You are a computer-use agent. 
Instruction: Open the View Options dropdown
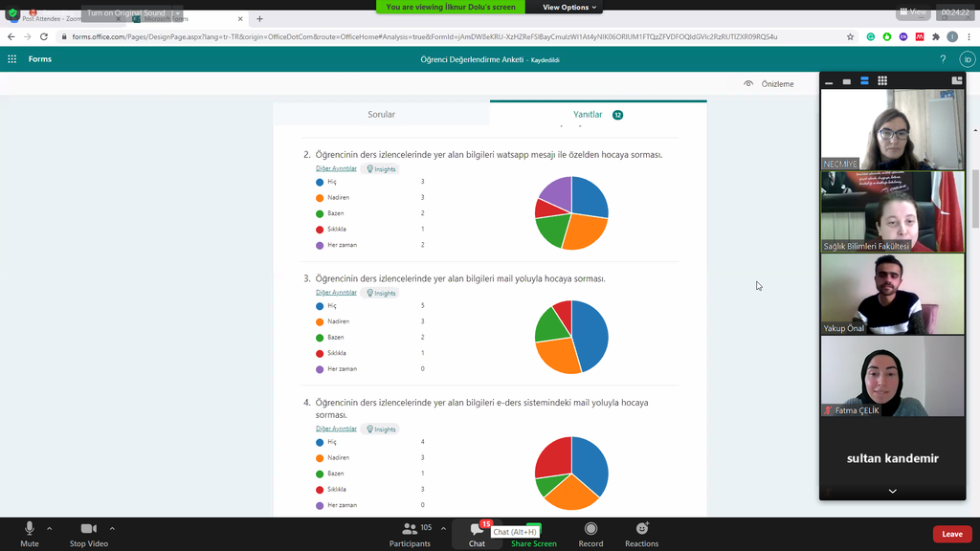pos(570,8)
